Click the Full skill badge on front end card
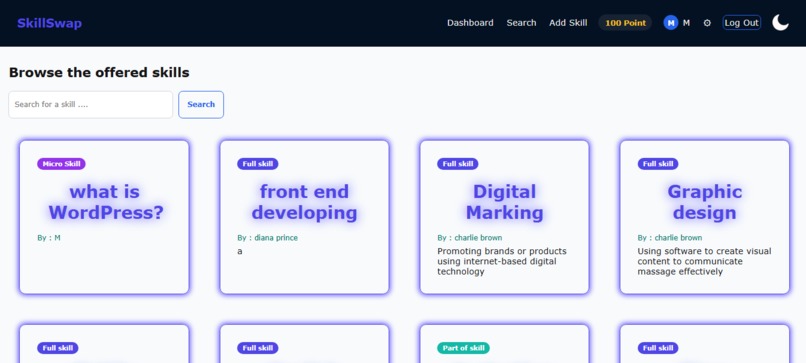 [258, 164]
